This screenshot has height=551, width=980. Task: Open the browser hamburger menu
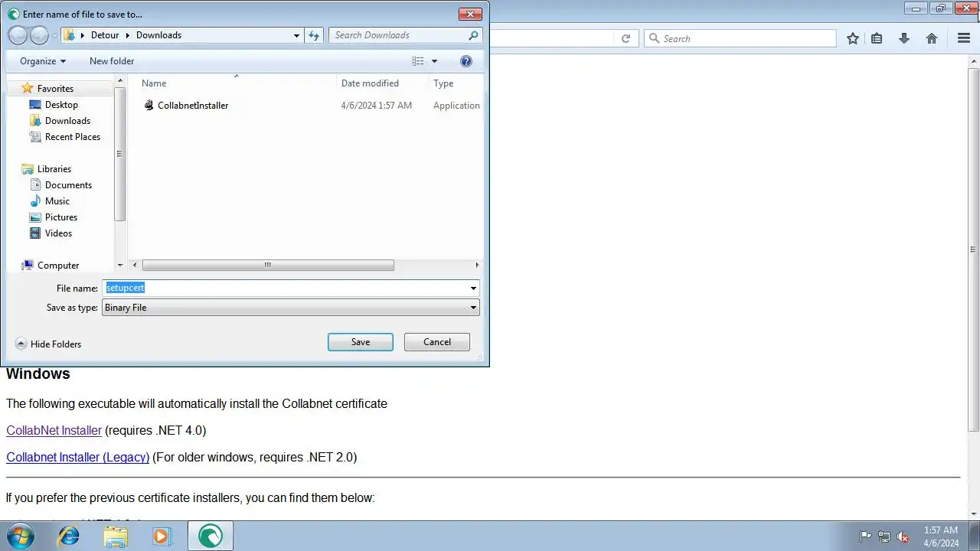[964, 38]
